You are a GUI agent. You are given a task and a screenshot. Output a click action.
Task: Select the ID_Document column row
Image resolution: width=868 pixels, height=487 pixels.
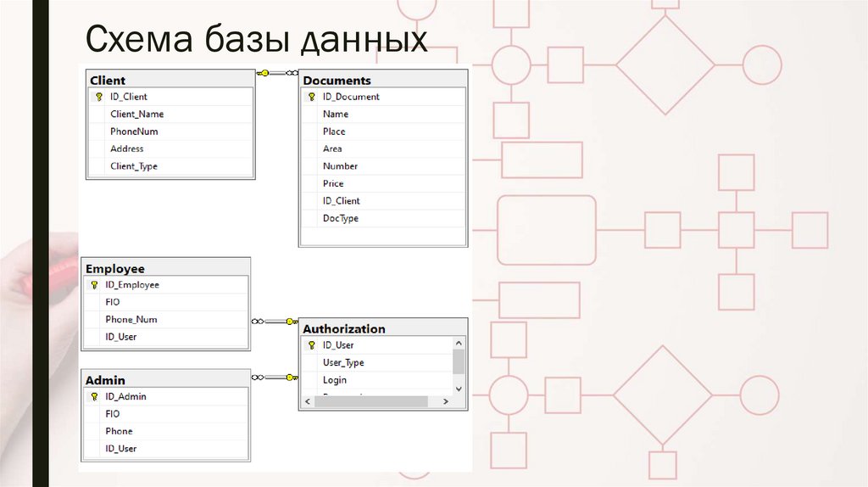[383, 97]
